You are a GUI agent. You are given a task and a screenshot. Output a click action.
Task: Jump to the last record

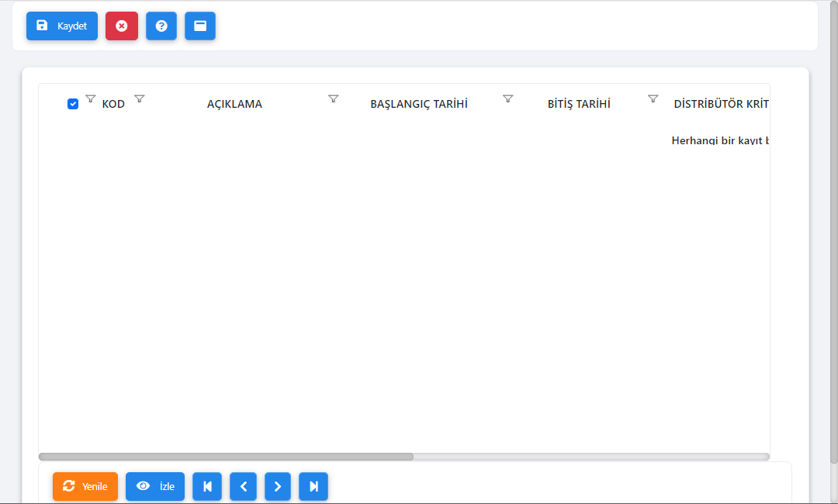pos(313,486)
